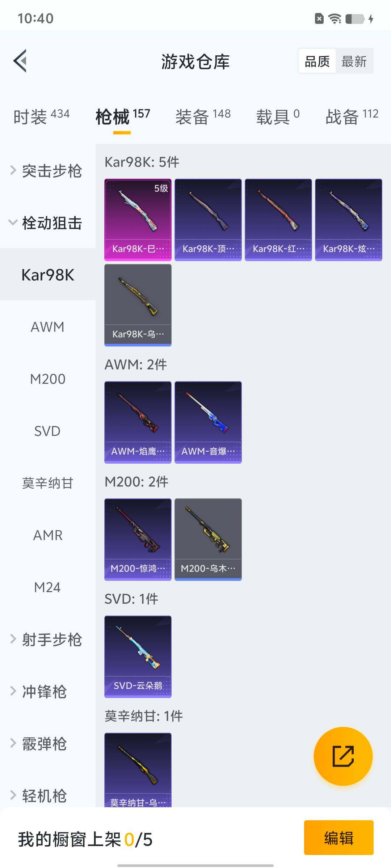391x868 pixels.
Task: Select 莫辛纳甘 in the sidebar list
Action: pyautogui.click(x=48, y=483)
